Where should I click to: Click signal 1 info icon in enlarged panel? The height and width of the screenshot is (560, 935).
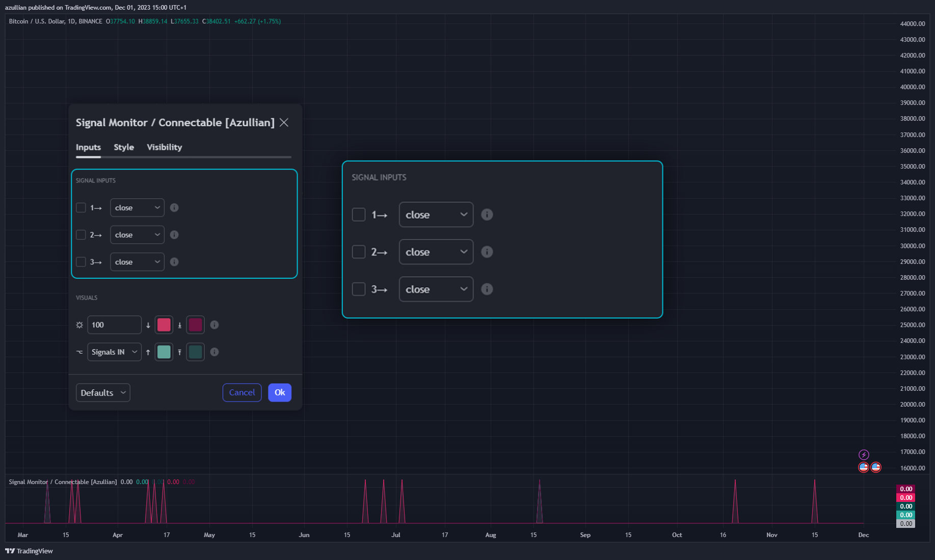[487, 215]
